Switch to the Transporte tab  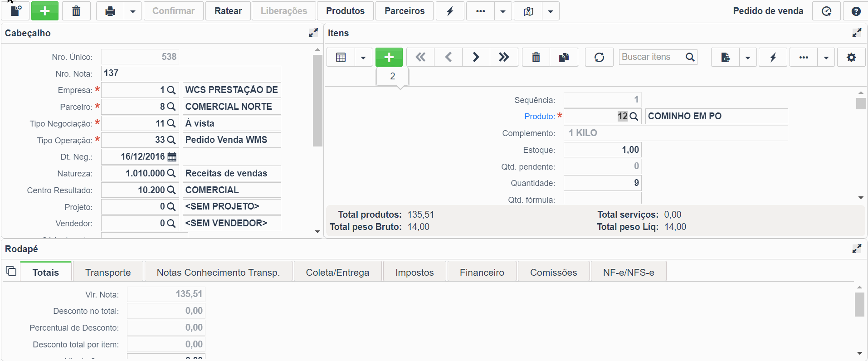108,272
